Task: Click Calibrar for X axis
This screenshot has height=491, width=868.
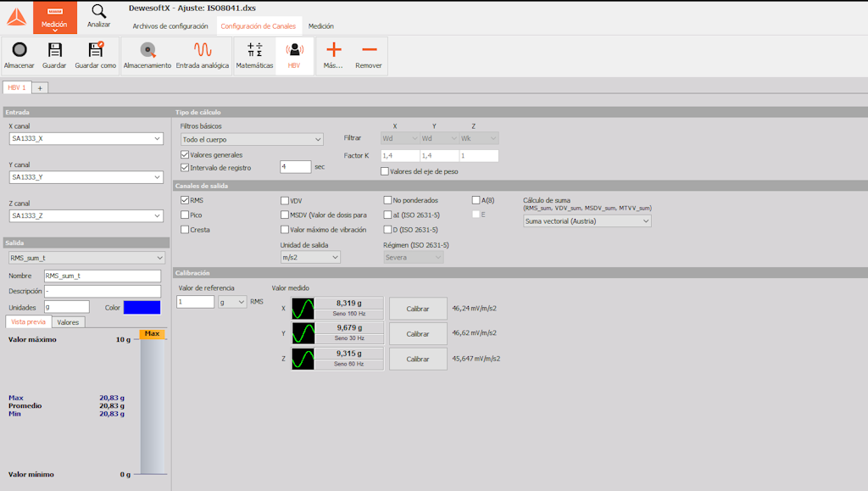Action: [418, 309]
